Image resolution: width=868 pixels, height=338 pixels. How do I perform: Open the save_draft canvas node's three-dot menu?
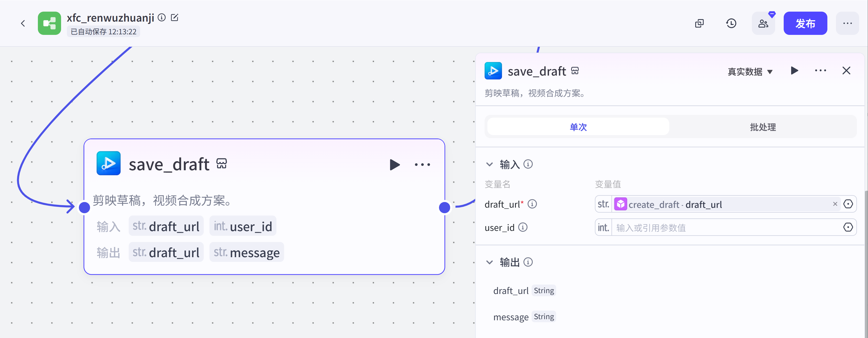[x=422, y=165]
